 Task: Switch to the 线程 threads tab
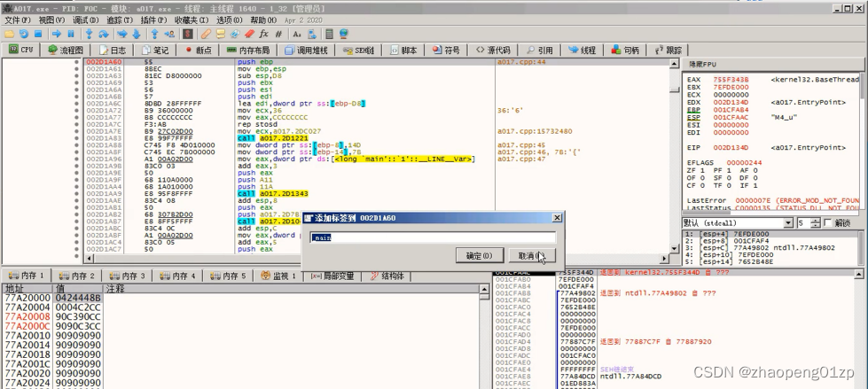(x=582, y=50)
